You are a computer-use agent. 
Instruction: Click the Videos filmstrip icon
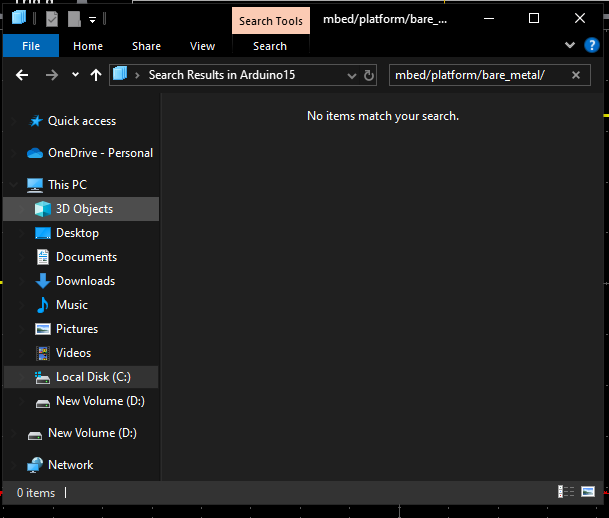click(43, 353)
